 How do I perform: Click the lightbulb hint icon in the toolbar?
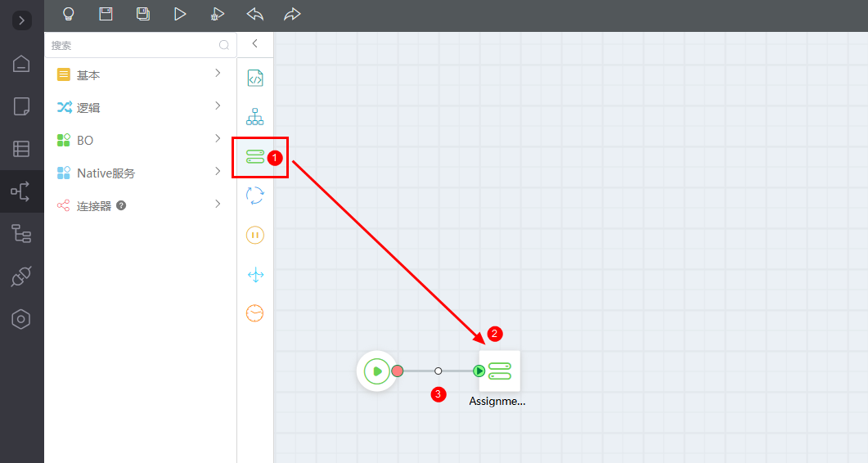(68, 14)
